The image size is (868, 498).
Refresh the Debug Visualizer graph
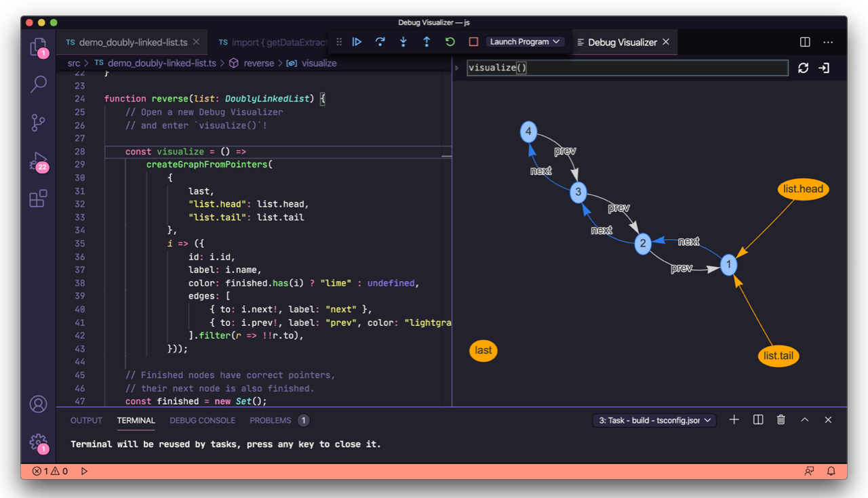(x=803, y=68)
